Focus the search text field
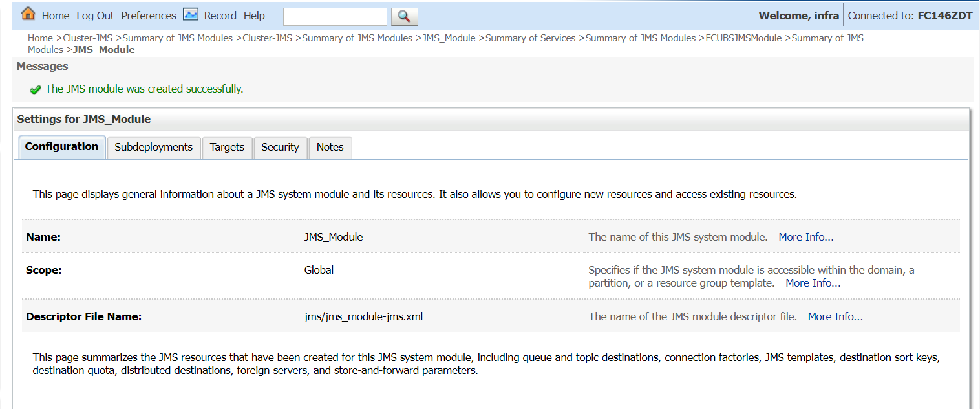Screen dimensions: 980x409 tap(335, 16)
